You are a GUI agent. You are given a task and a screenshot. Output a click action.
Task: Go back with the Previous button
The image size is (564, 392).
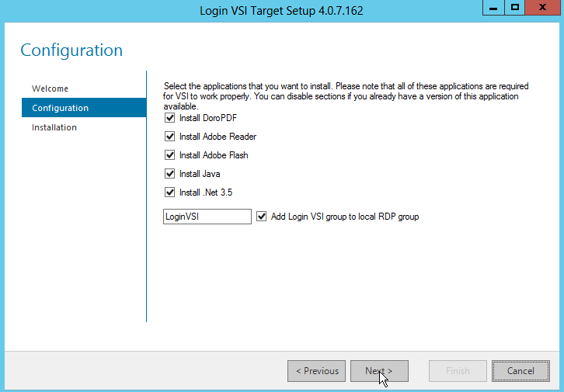point(316,371)
